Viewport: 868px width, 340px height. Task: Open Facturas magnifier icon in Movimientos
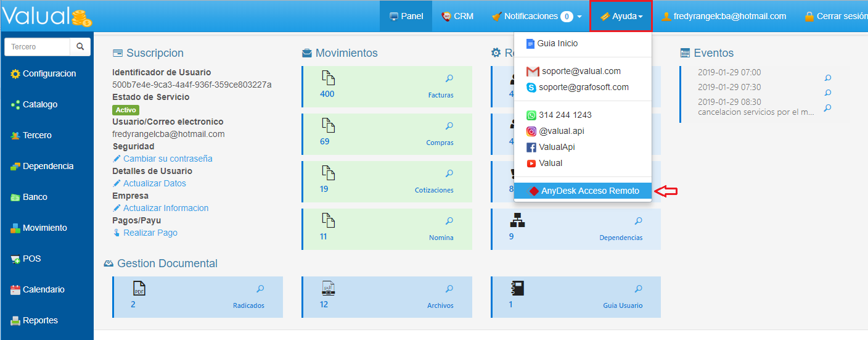tap(449, 78)
